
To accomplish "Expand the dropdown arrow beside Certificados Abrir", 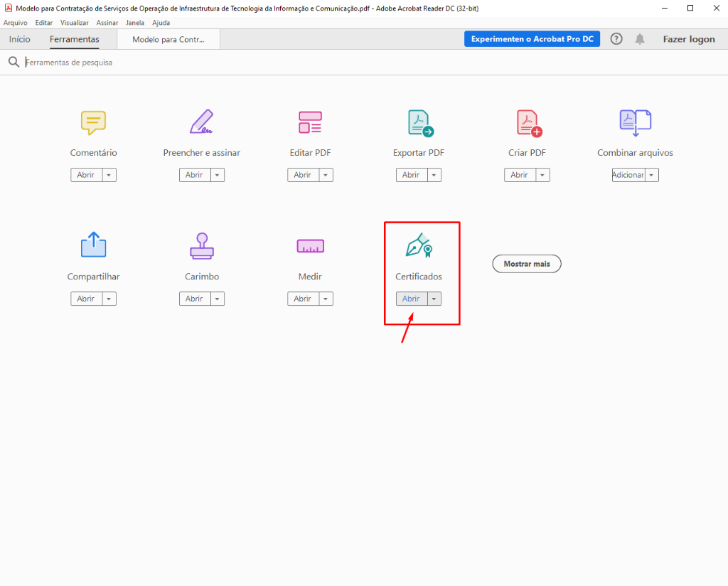I will pos(434,299).
